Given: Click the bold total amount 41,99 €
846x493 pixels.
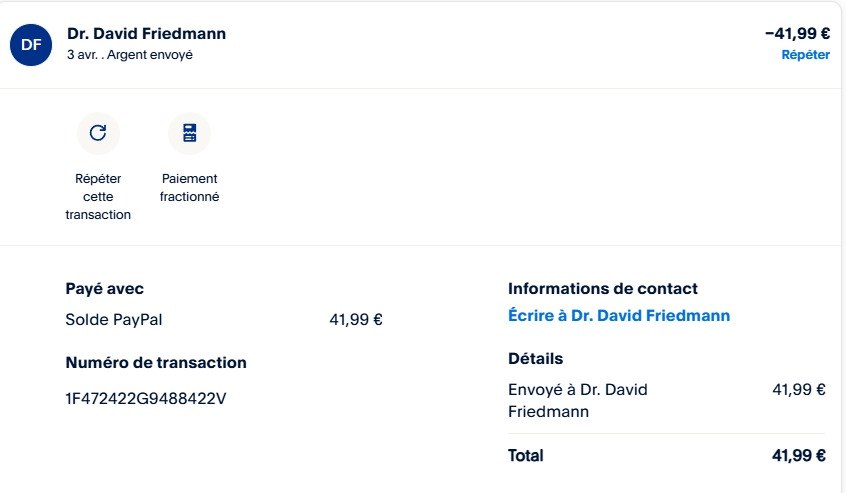Looking at the screenshot, I should (799, 456).
